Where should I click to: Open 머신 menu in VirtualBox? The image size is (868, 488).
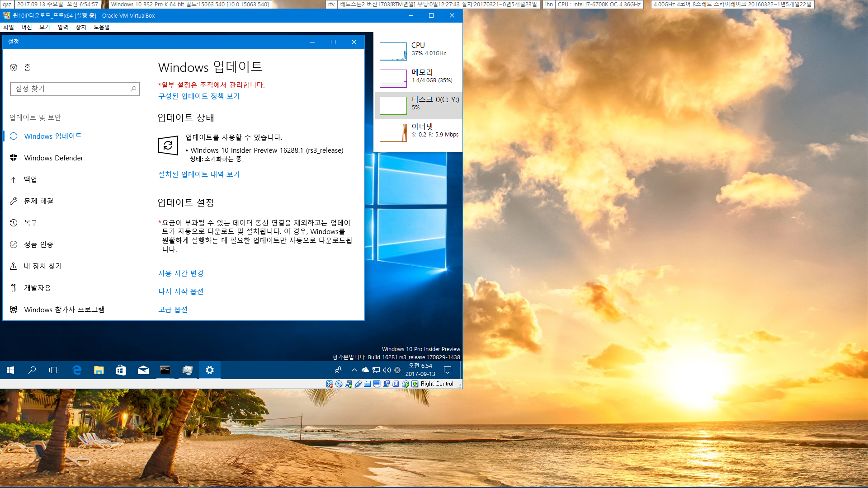point(27,27)
